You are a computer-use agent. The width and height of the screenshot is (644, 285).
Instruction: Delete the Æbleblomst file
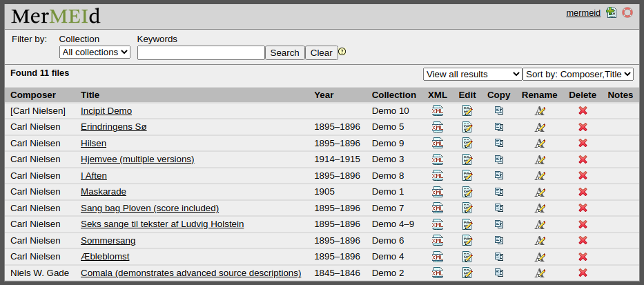(583, 257)
